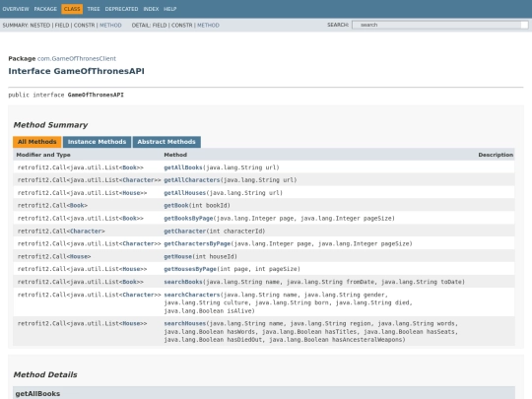The height and width of the screenshot is (399, 532).
Task: Select the All Methods tab
Action: (x=37, y=142)
